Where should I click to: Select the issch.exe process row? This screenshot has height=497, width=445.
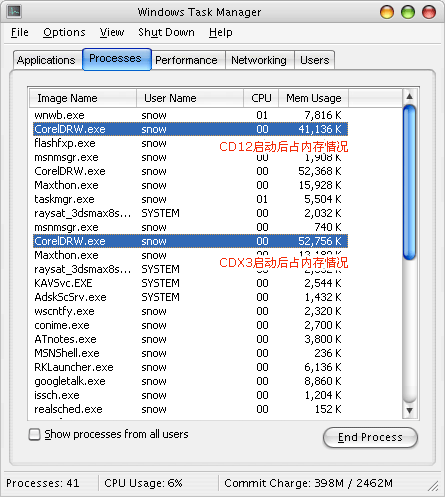coord(190,395)
